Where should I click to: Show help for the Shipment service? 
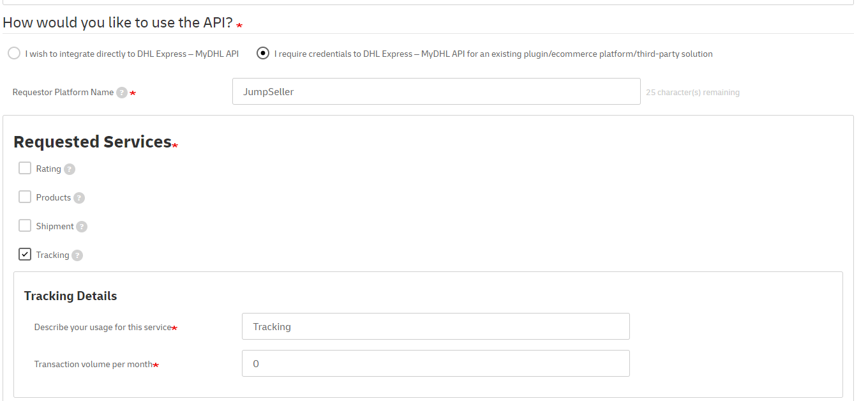82,227
